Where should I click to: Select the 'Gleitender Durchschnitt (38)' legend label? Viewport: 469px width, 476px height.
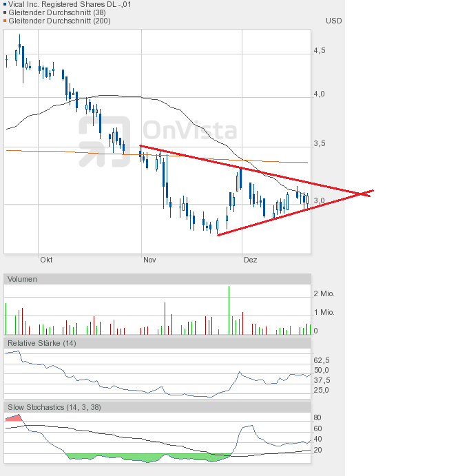point(57,12)
